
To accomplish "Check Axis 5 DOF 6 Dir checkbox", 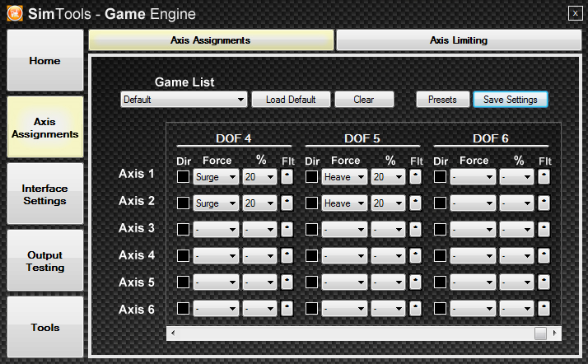I will [440, 282].
